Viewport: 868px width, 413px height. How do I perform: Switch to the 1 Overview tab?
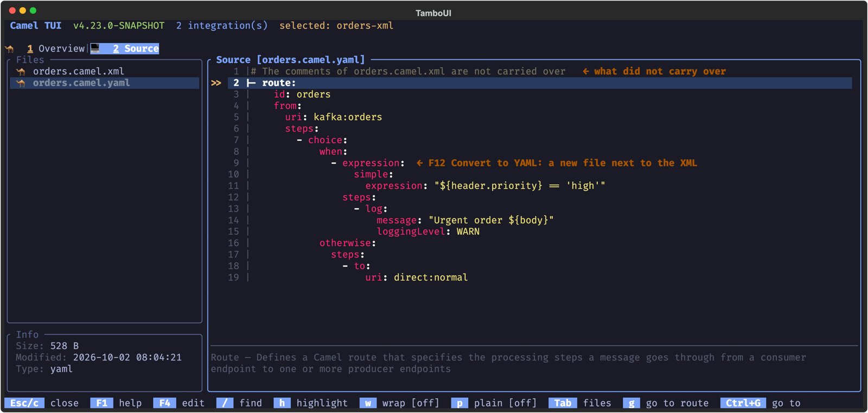pyautogui.click(x=56, y=48)
